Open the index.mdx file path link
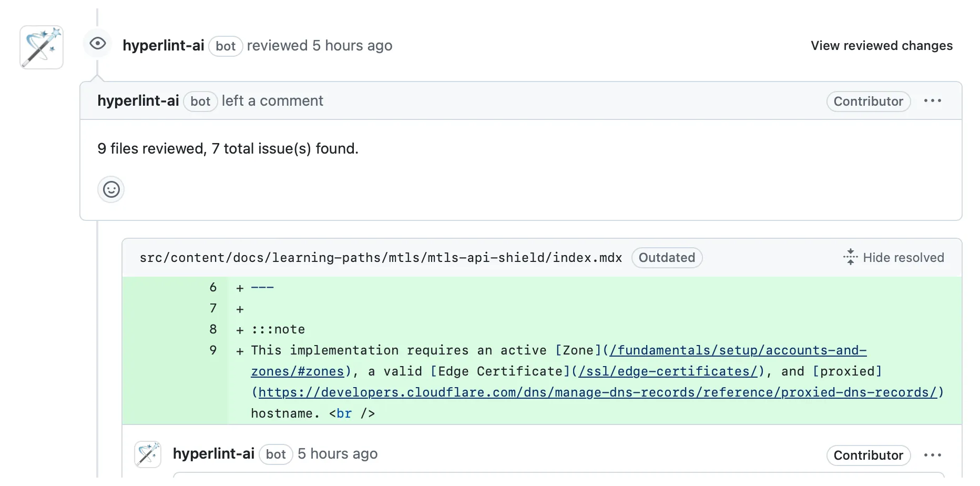Screen dimensions: 980x486 tap(381, 258)
